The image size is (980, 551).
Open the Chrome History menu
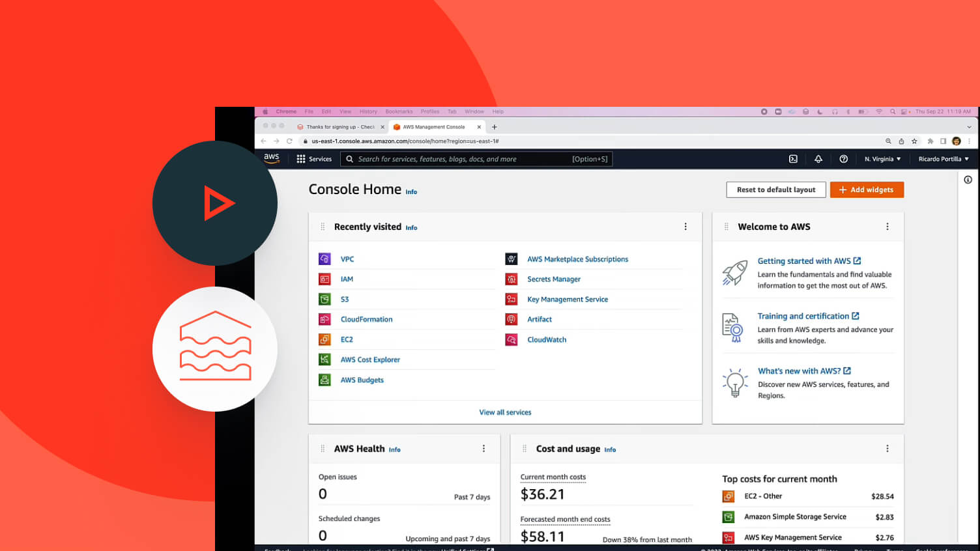368,112
